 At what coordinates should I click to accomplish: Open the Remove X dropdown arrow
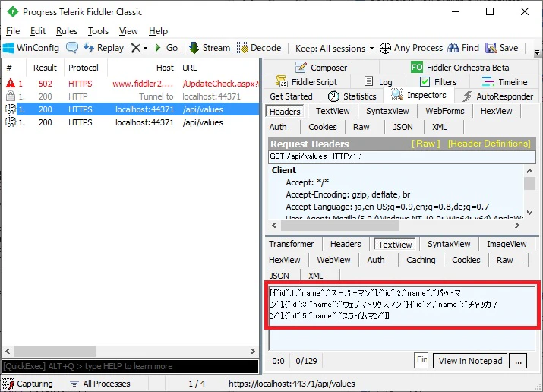pos(146,48)
